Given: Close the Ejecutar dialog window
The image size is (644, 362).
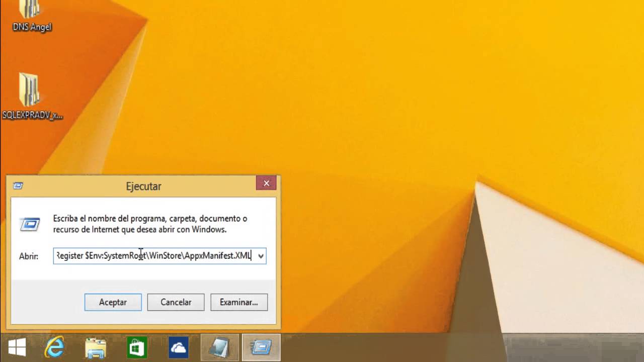Looking at the screenshot, I should (266, 183).
